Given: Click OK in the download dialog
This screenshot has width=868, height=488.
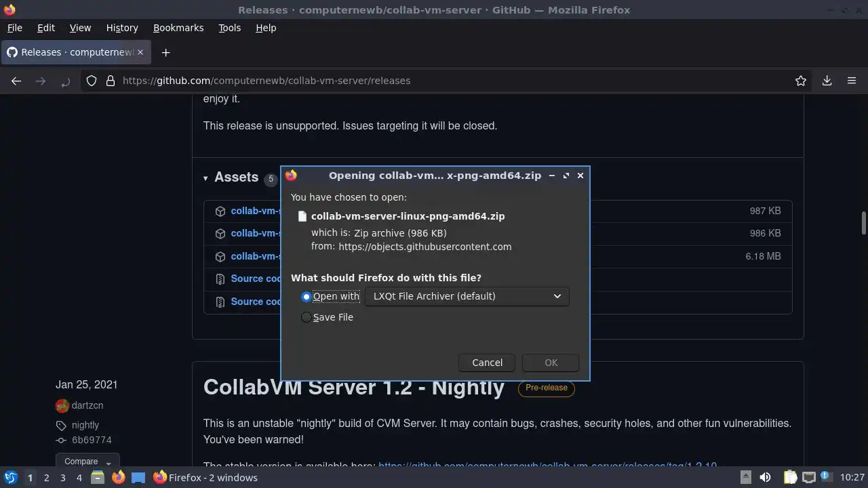Looking at the screenshot, I should pos(551,363).
